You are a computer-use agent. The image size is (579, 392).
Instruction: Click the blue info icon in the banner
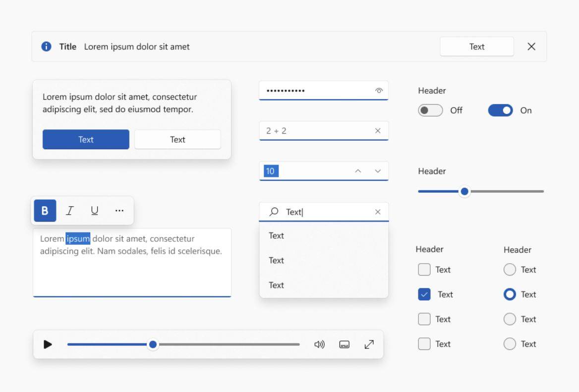click(46, 47)
